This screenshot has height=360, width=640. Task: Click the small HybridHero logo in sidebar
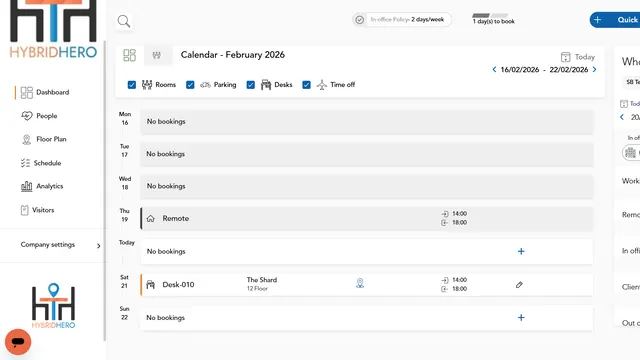click(53, 306)
